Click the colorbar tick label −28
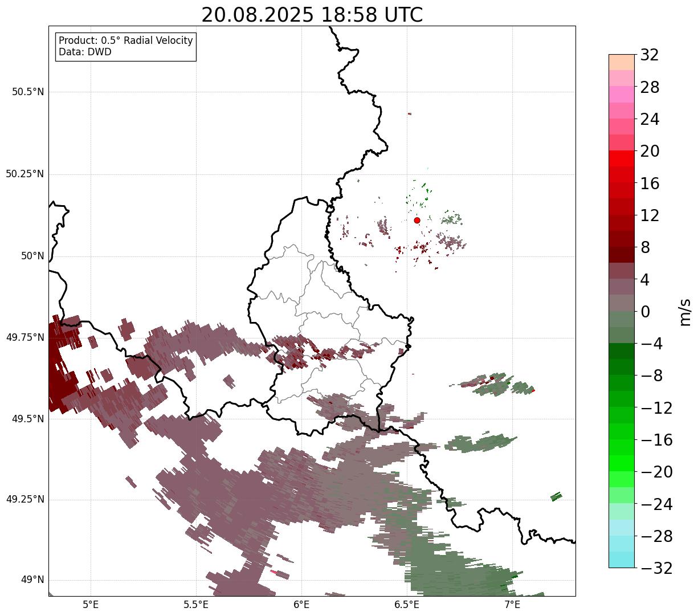The image size is (698, 616). click(x=656, y=536)
